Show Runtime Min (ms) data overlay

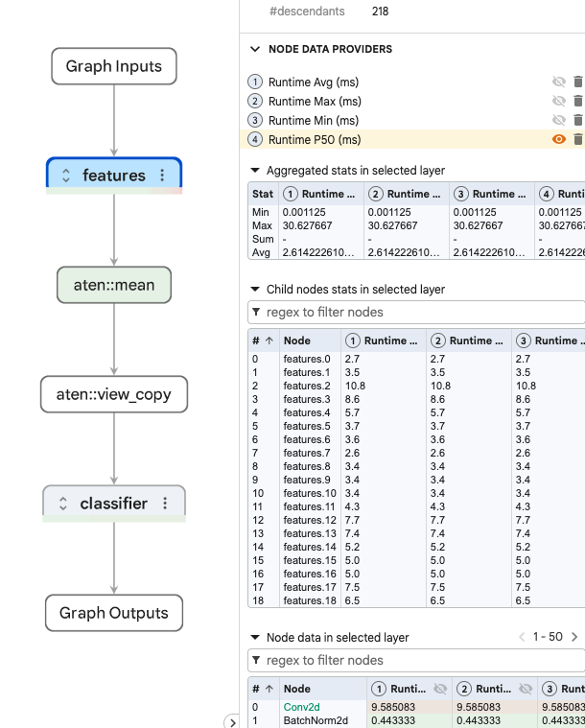558,120
